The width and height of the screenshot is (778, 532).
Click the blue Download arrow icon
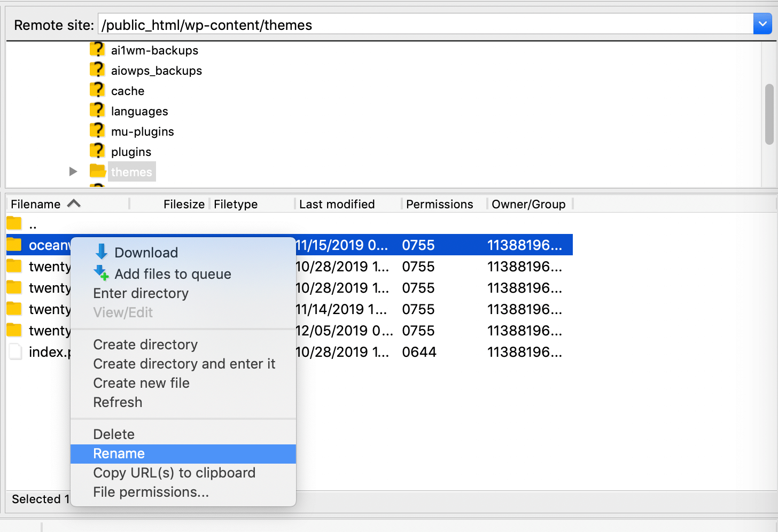(100, 252)
